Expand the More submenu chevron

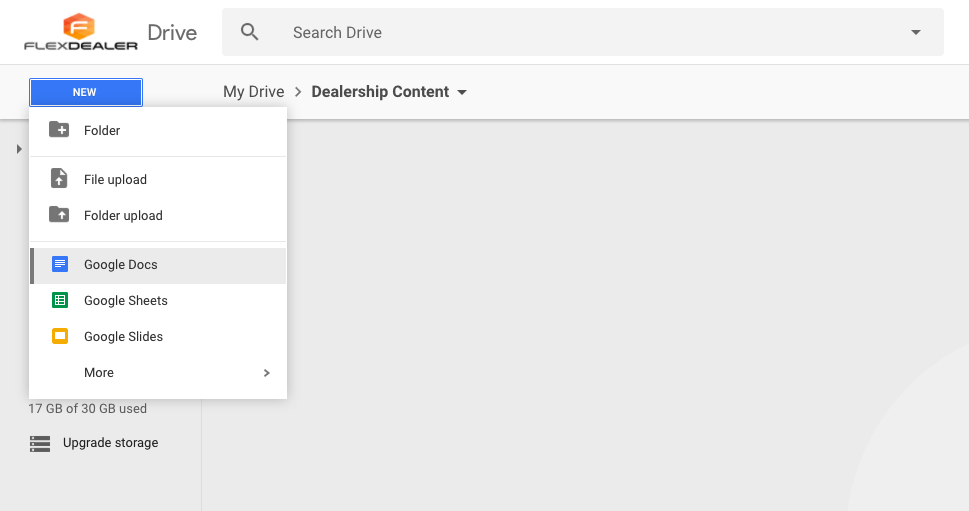(x=266, y=373)
